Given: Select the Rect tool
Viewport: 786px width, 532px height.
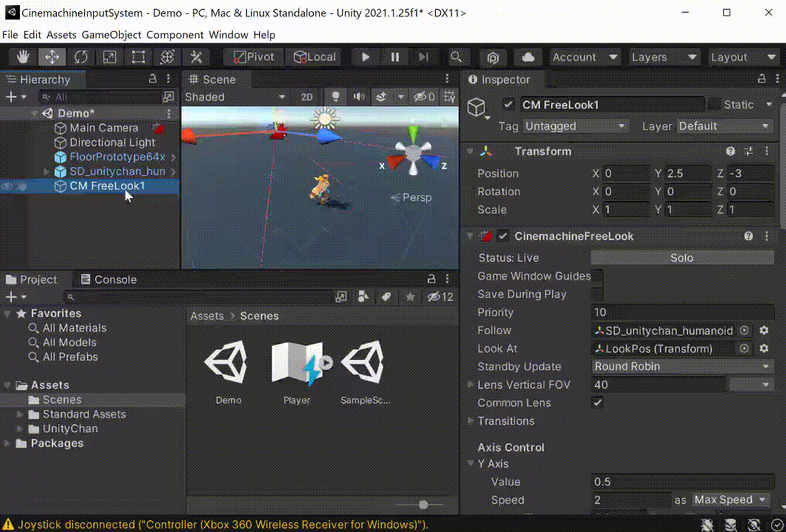Looking at the screenshot, I should click(x=138, y=57).
